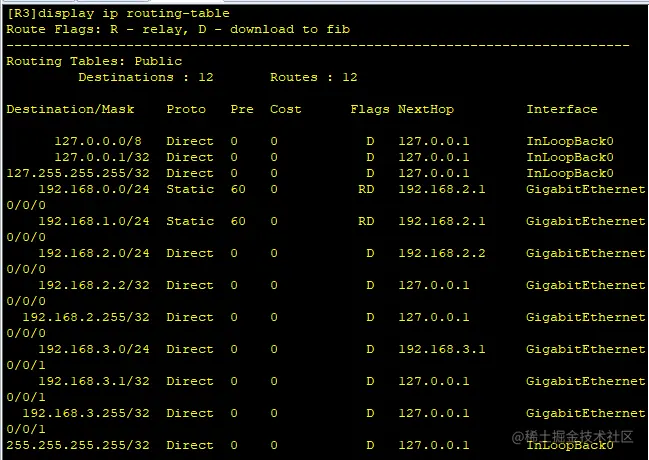This screenshot has height=460, width=649.
Task: Click the 'Destinations : 12' count
Action: [146, 77]
